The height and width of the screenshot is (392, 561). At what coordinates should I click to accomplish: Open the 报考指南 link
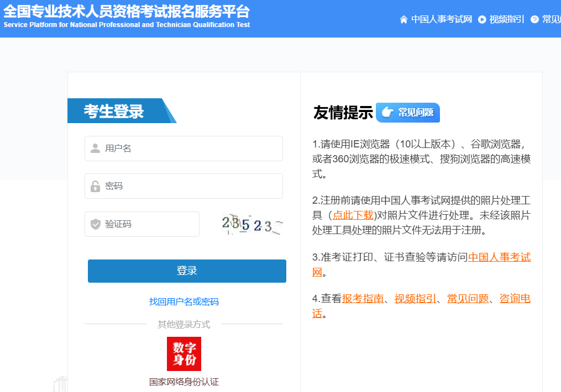pyautogui.click(x=363, y=298)
